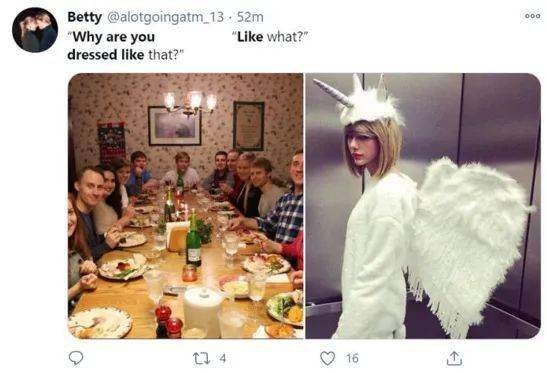
Task: Click the unicorn horn in the right photo
Action: 333,92
